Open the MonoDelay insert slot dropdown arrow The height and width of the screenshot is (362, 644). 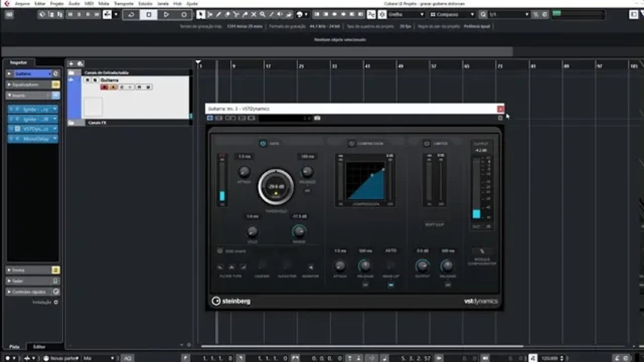click(55, 138)
